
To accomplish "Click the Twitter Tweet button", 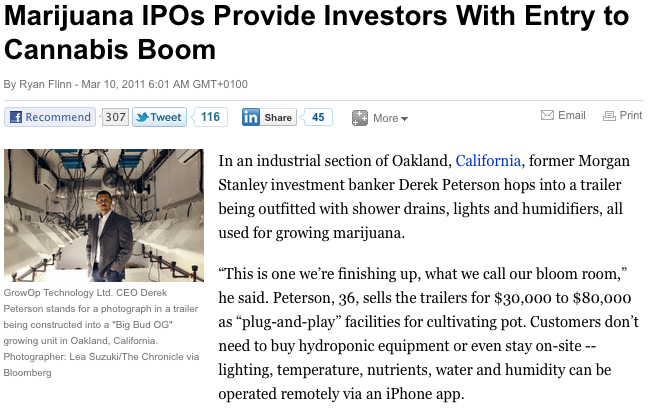I will pyautogui.click(x=158, y=117).
